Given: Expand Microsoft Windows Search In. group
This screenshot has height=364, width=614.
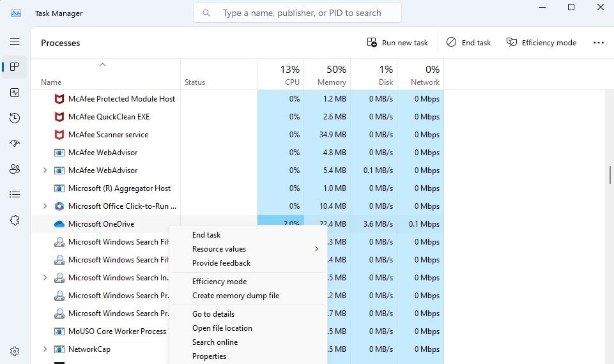Looking at the screenshot, I should point(45,278).
